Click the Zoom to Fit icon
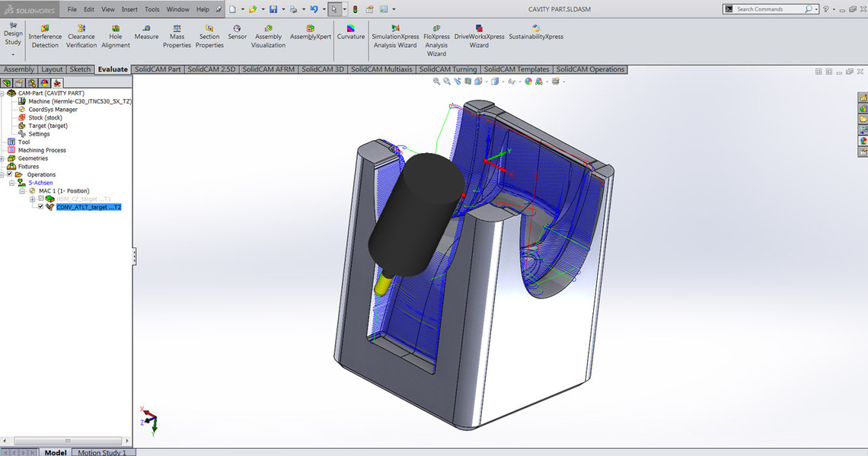Screen dimensions: 868x456 pos(436,81)
